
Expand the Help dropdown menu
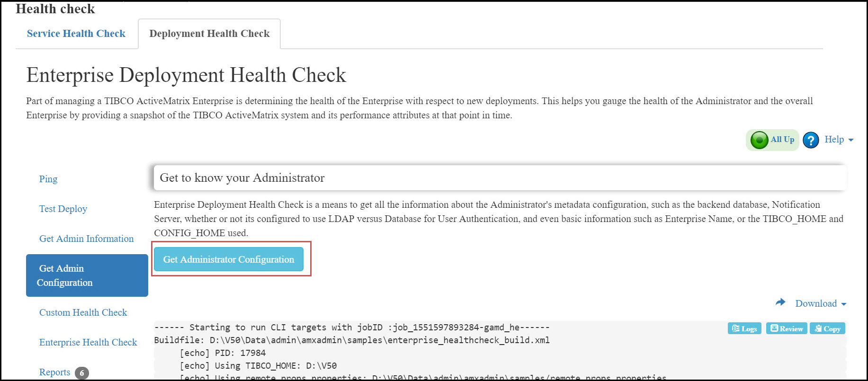[839, 140]
